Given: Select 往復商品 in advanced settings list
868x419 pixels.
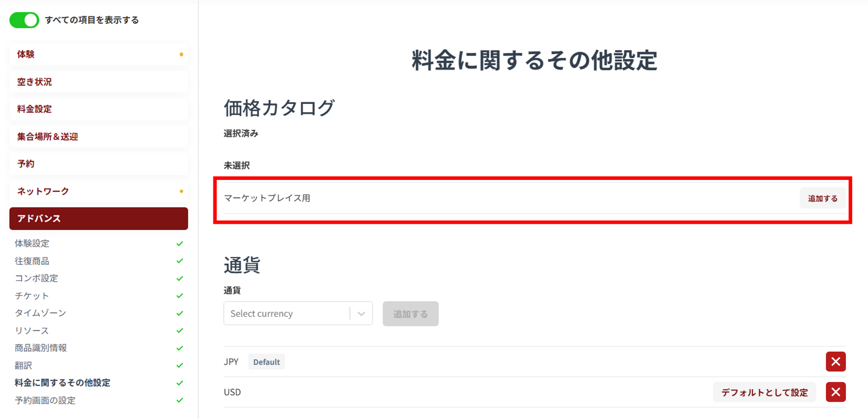Looking at the screenshot, I should (x=32, y=261).
